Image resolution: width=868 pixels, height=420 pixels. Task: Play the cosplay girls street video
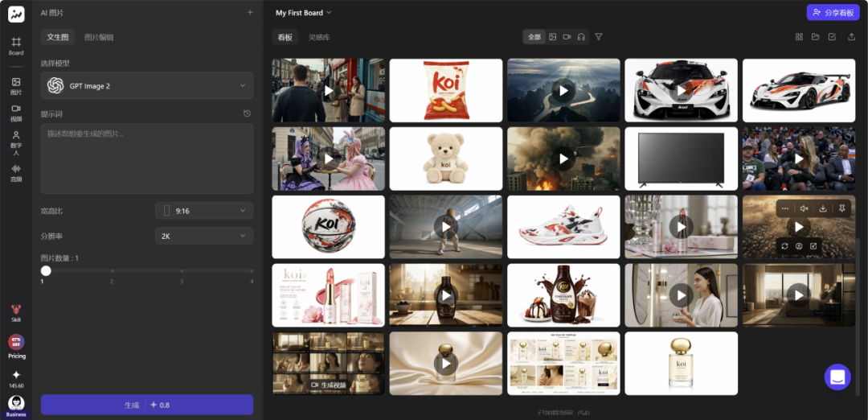pos(328,159)
